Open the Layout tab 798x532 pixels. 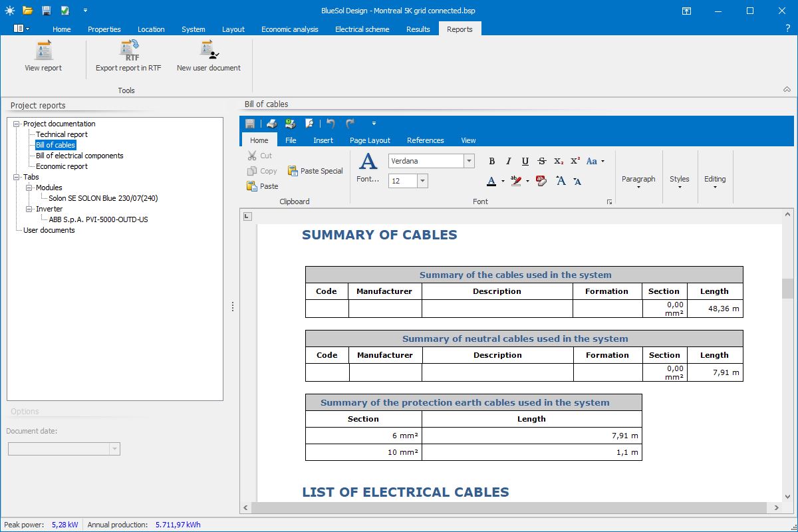pyautogui.click(x=233, y=29)
